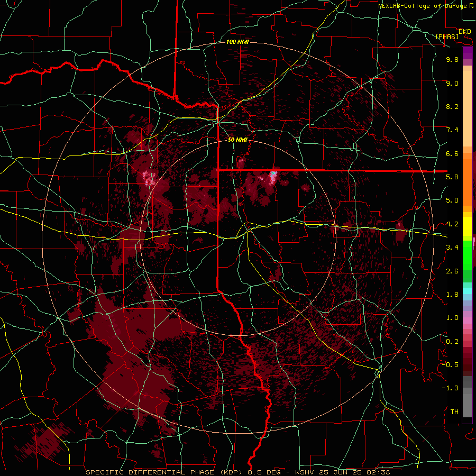Click the SPECIFIC DIFFERENTIAL PHASE (KDP) caption text
The height and width of the screenshot is (476, 476).
point(166,472)
